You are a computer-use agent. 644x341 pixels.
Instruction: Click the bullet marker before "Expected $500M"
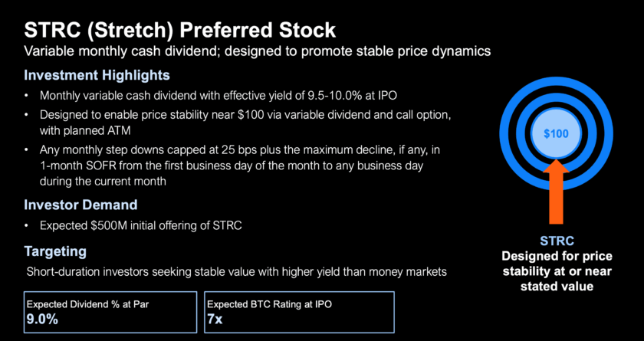[x=28, y=225]
